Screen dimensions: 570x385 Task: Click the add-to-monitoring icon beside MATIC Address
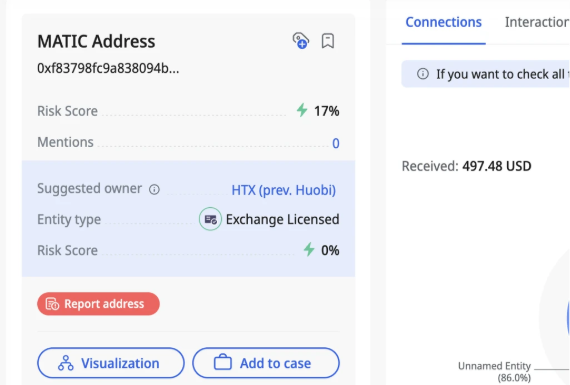click(301, 40)
